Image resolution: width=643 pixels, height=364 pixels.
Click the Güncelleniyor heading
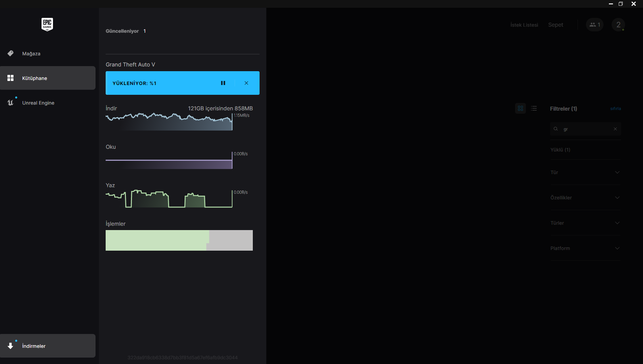(122, 31)
